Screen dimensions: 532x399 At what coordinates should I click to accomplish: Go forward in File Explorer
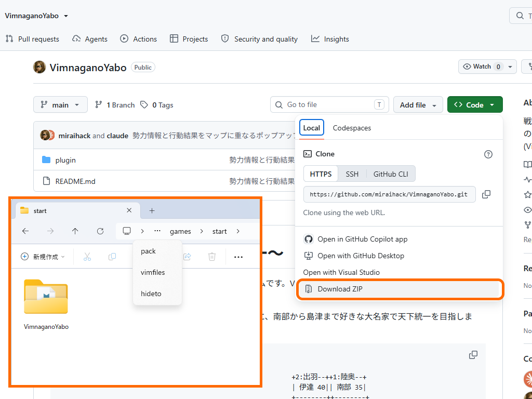(x=50, y=231)
